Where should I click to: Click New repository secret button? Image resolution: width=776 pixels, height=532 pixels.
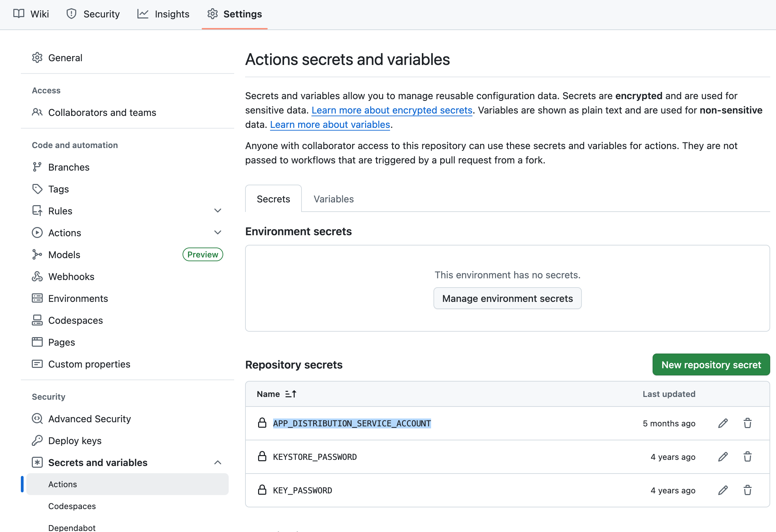[x=711, y=365]
